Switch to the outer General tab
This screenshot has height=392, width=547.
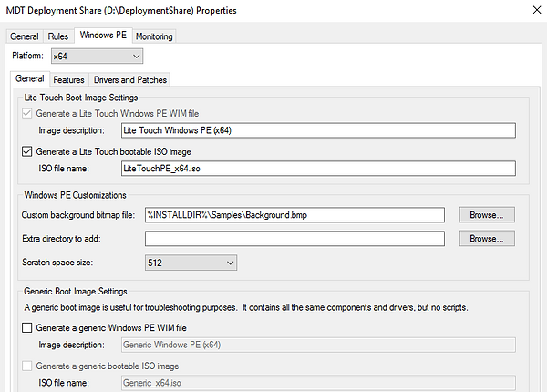pyautogui.click(x=25, y=36)
